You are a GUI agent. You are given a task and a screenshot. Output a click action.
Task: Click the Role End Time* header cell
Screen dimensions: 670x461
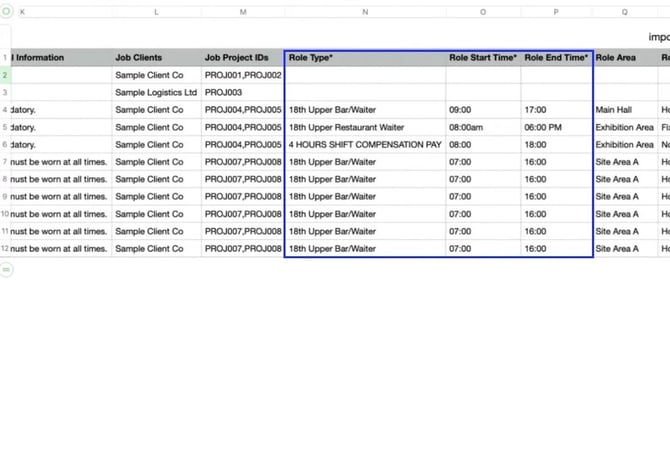[x=556, y=58]
